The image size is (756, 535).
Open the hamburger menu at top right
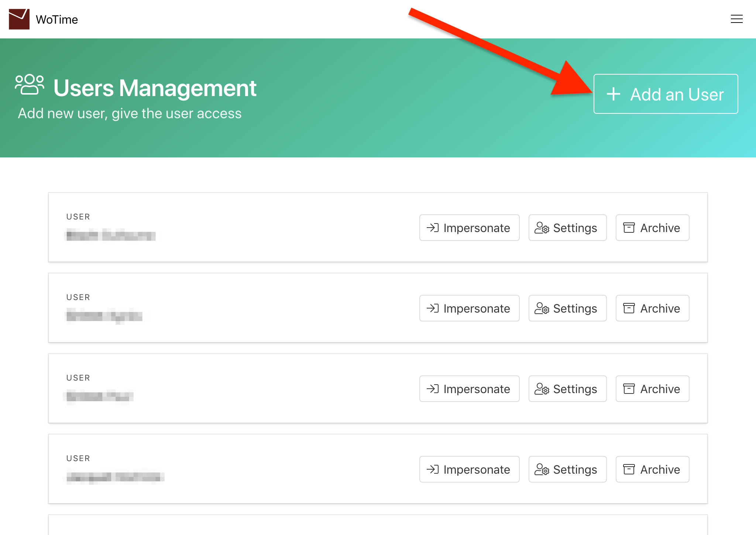coord(736,19)
